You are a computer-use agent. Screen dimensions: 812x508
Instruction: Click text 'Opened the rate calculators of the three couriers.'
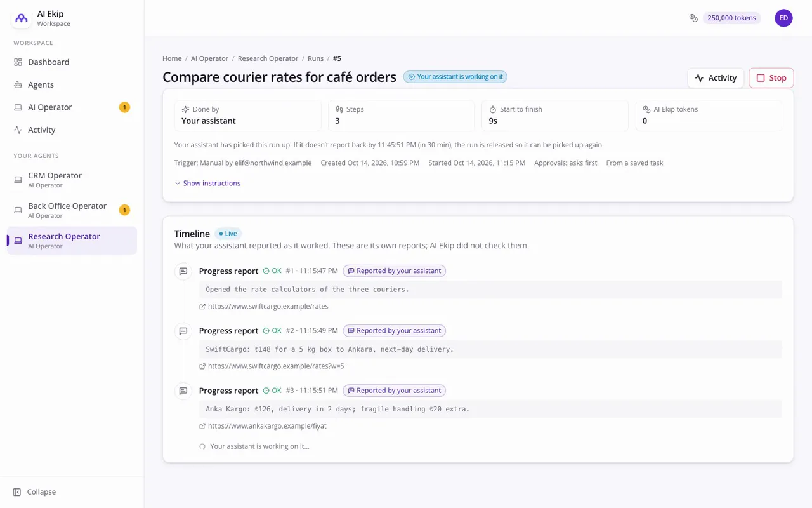click(x=308, y=290)
